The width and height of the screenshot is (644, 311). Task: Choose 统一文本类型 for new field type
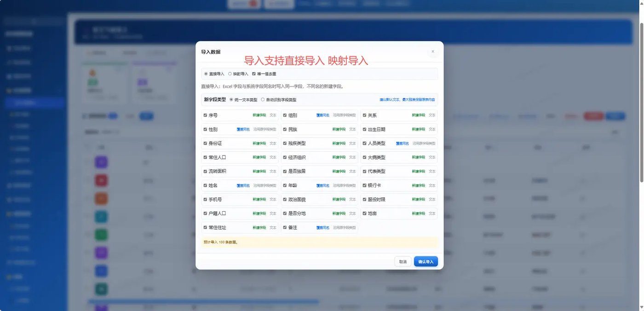(231, 99)
